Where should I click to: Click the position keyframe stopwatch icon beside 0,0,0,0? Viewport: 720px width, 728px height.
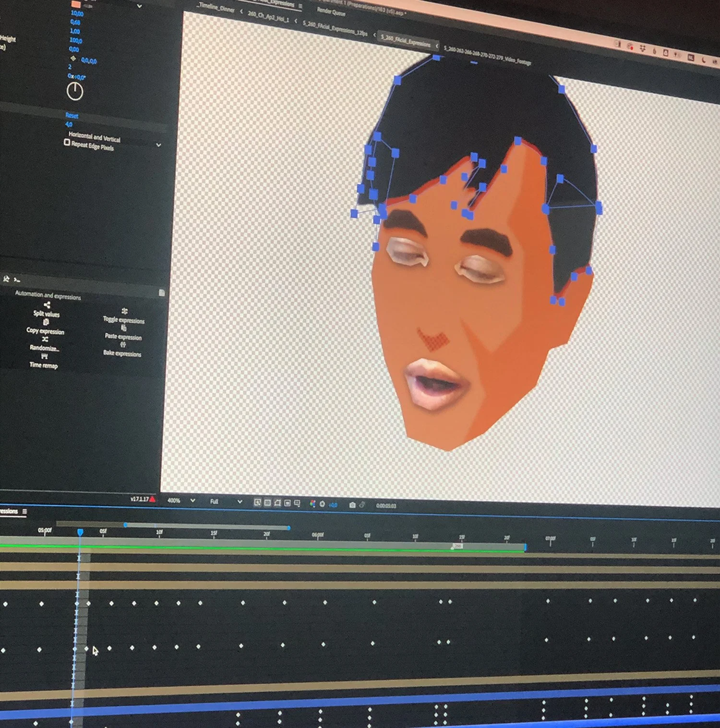pos(73,59)
